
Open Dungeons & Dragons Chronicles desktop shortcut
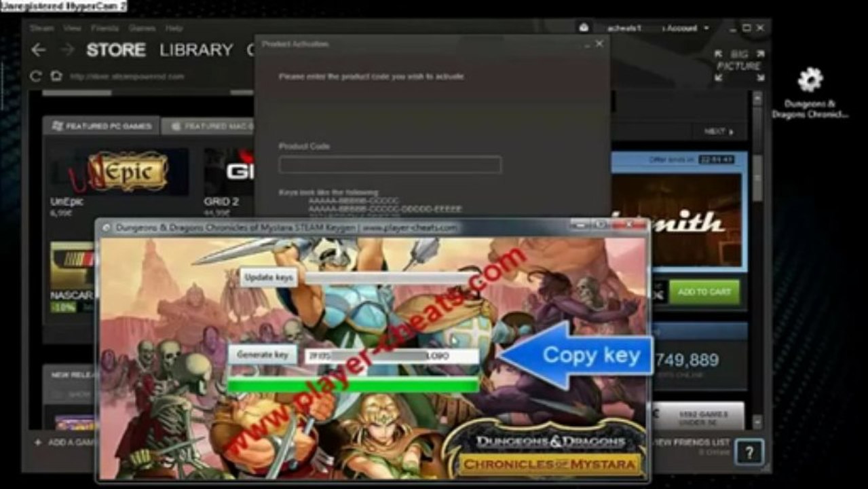810,93
